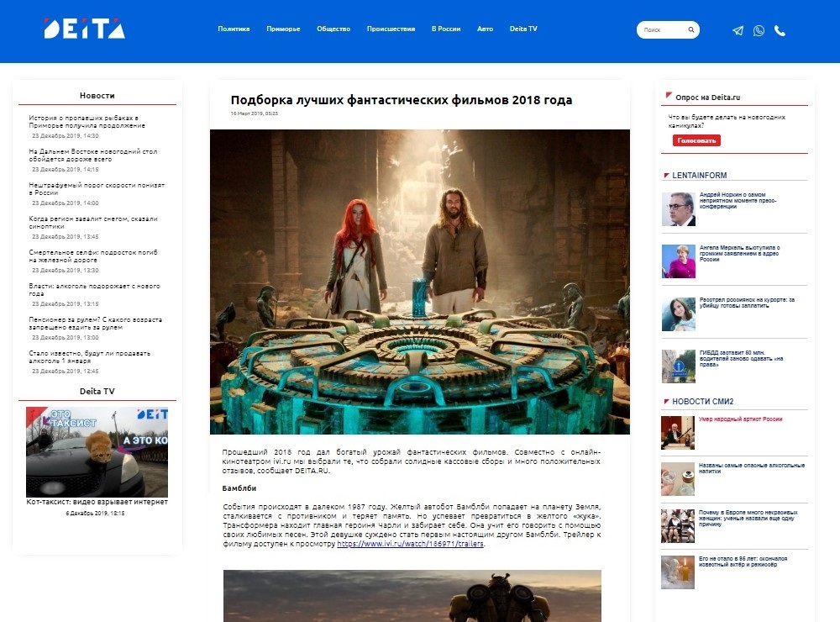
Task: Open the Приморье menu section
Action: pyautogui.click(x=283, y=29)
